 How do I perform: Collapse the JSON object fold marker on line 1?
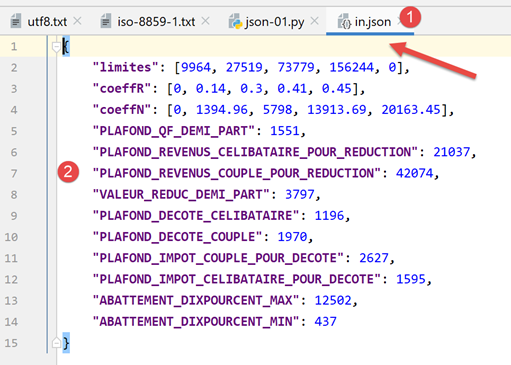[x=56, y=47]
